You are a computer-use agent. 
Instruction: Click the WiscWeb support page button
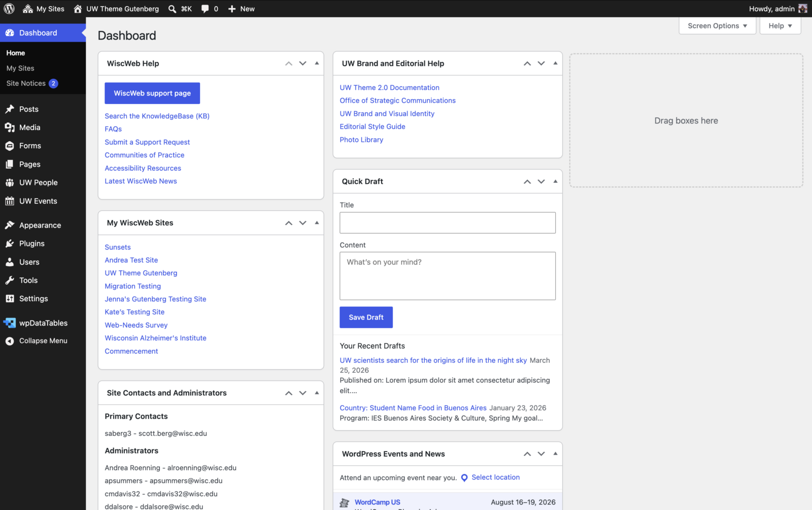point(152,93)
